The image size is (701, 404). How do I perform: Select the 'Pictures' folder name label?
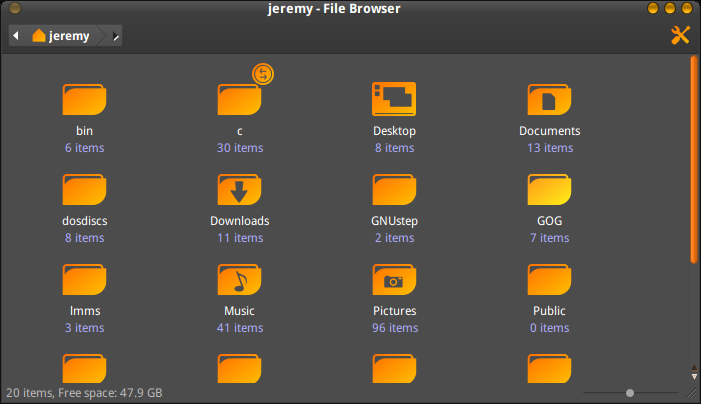(x=394, y=311)
